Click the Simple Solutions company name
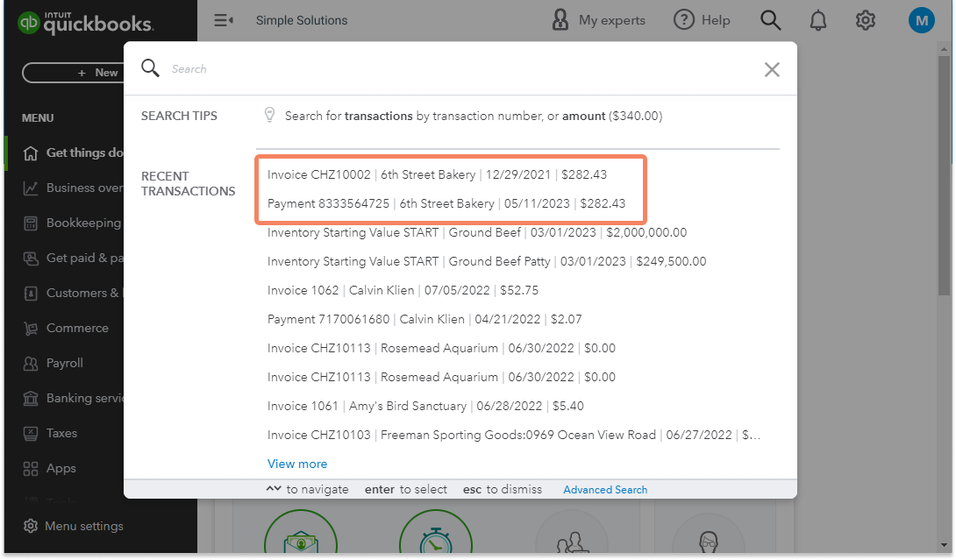Image resolution: width=956 pixels, height=560 pixels. pyautogui.click(x=301, y=20)
